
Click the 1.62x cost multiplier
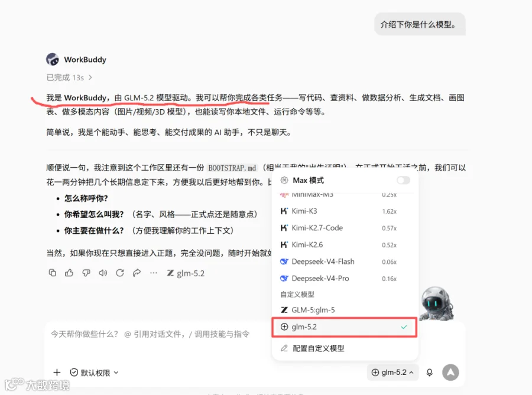(x=389, y=211)
